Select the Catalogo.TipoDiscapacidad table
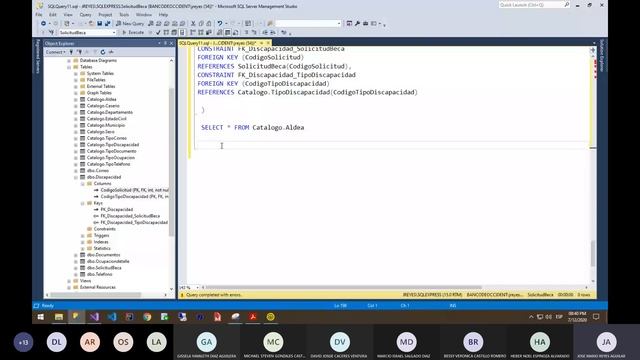This screenshot has width=640, height=360. pyautogui.click(x=113, y=145)
